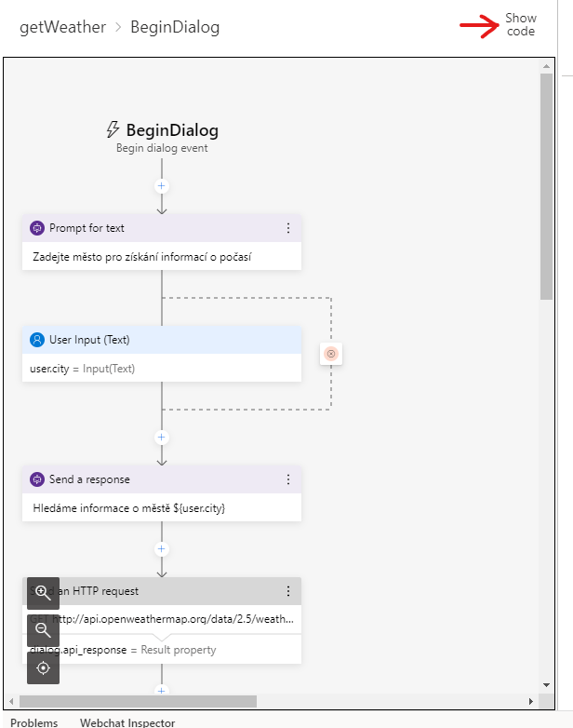Select the Prompt for text message body

tap(162, 256)
